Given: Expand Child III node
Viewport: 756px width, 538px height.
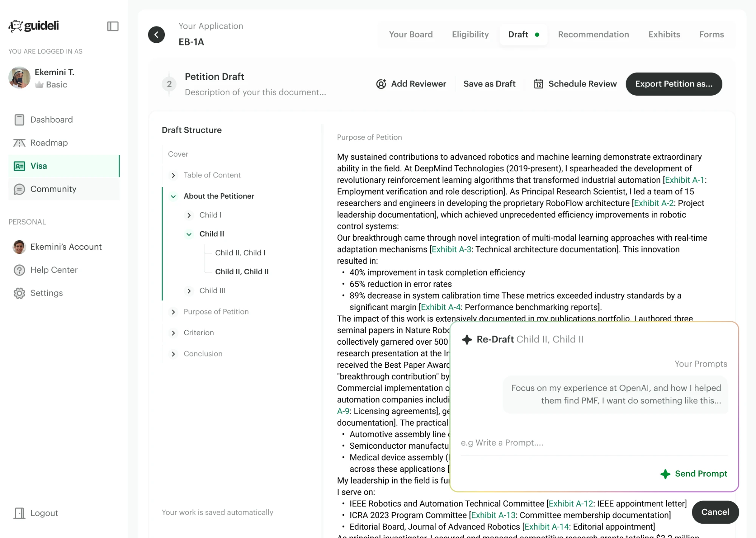Looking at the screenshot, I should tap(189, 291).
